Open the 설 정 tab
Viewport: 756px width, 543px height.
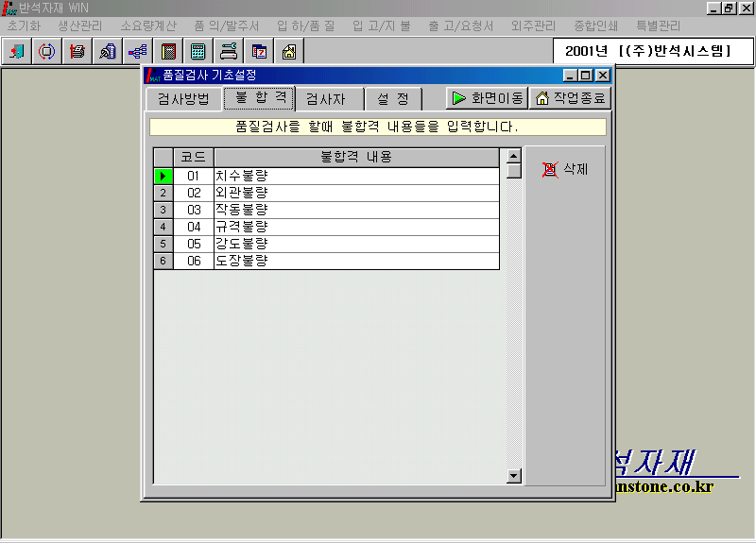click(392, 99)
